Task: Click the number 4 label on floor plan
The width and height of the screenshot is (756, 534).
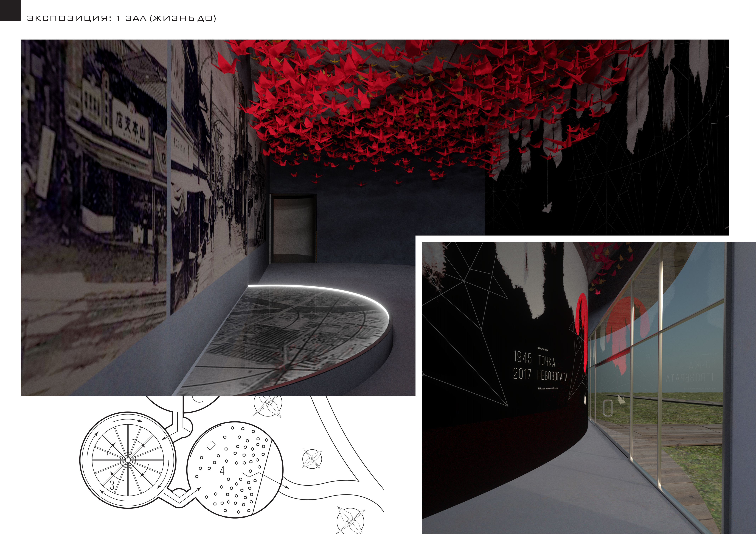Action: click(222, 471)
